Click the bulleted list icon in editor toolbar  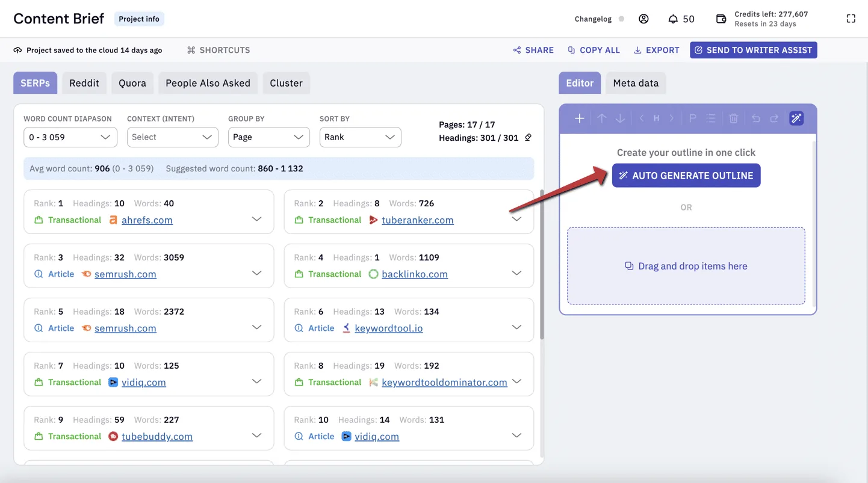point(711,118)
